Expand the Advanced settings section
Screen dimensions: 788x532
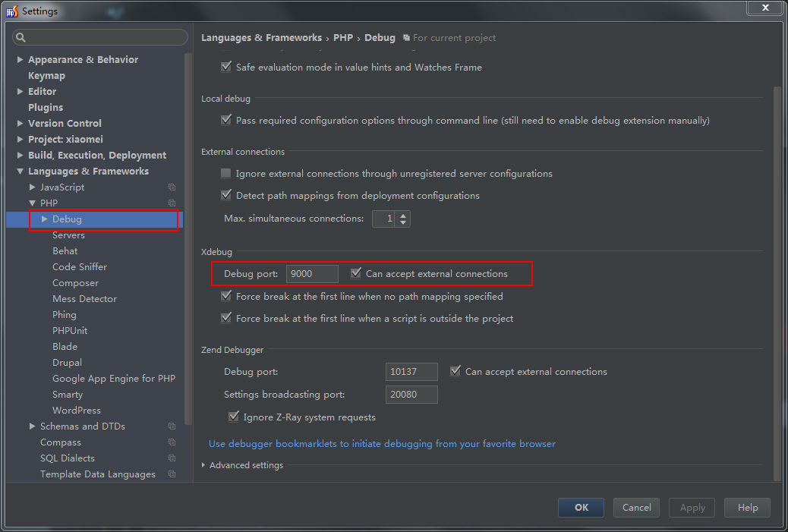click(x=203, y=465)
